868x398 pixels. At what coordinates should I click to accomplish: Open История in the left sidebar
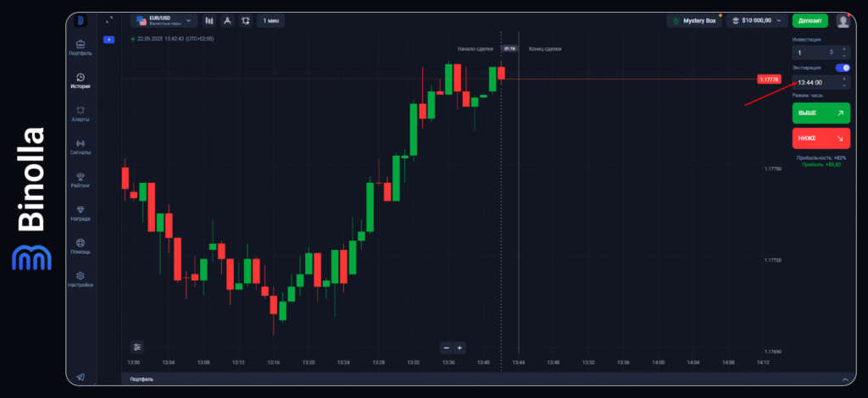pos(81,80)
